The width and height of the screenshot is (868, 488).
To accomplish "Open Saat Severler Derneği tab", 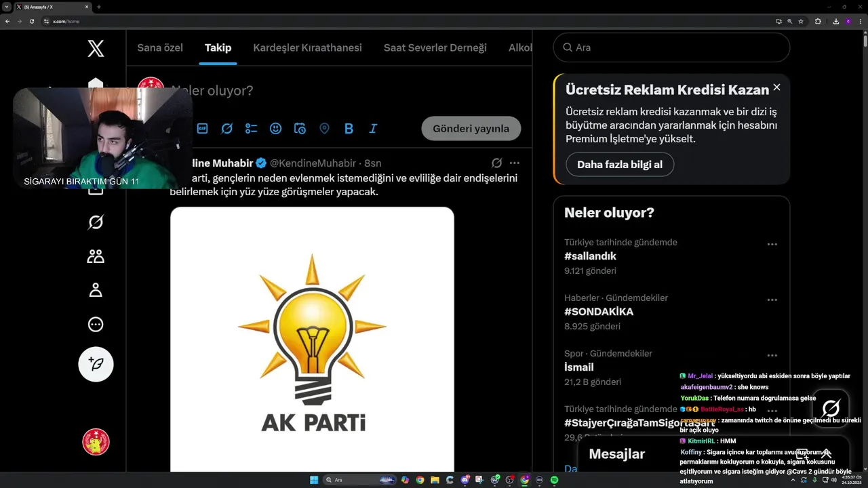I will point(435,47).
